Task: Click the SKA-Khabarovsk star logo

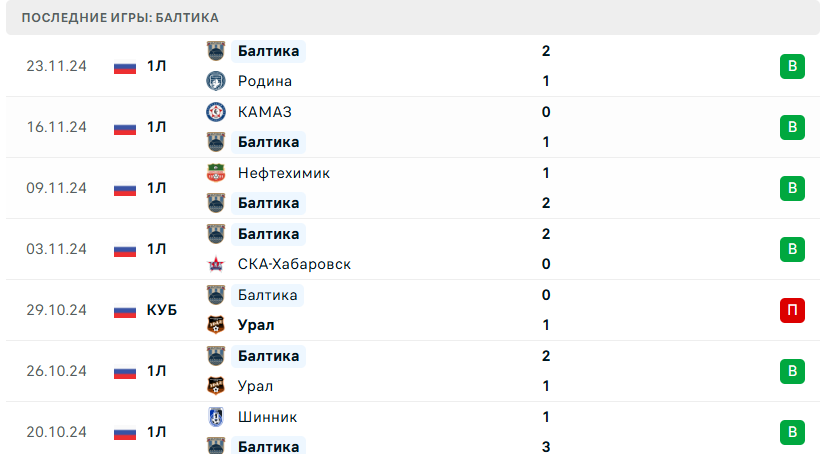Action: [215, 264]
